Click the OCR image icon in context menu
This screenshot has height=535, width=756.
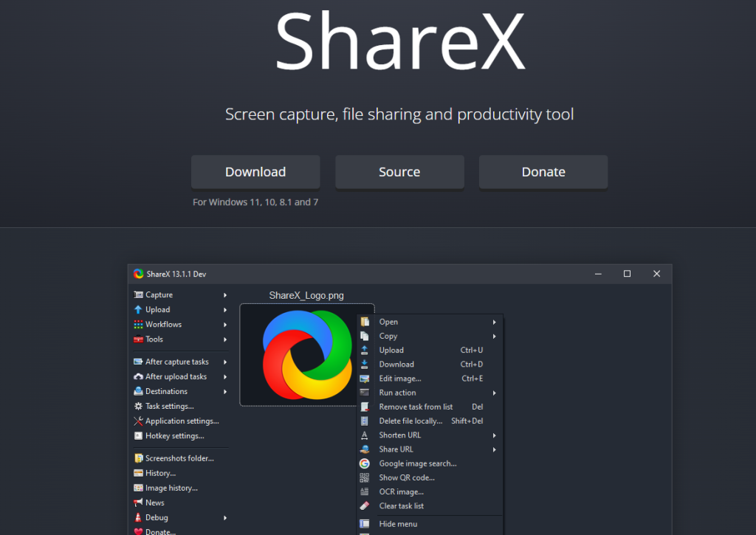(365, 491)
